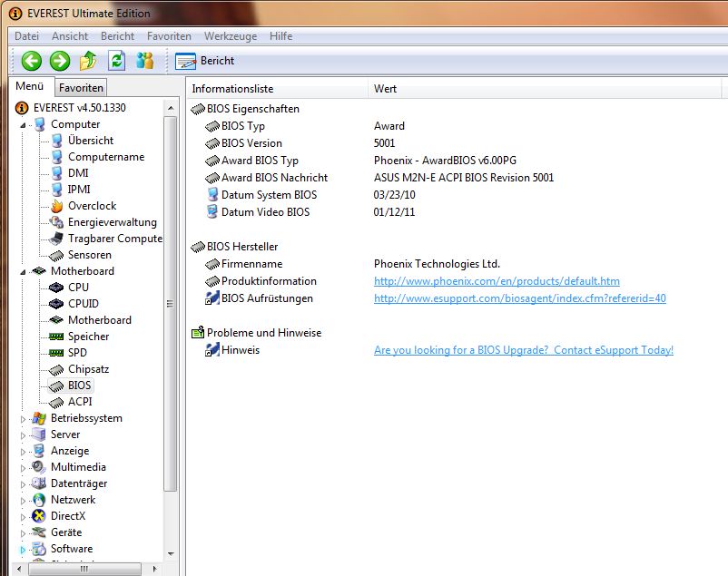Open the Ansicht menu
The width and height of the screenshot is (728, 576).
click(x=70, y=36)
